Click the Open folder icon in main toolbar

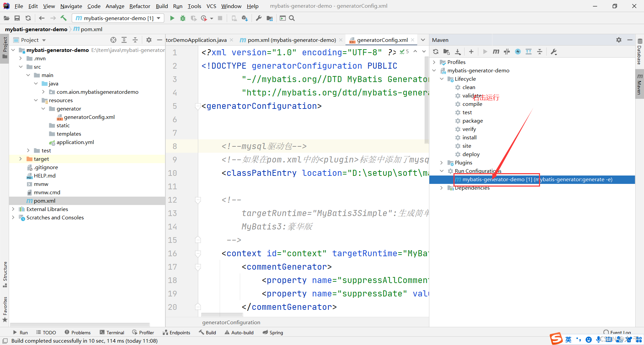[6, 18]
